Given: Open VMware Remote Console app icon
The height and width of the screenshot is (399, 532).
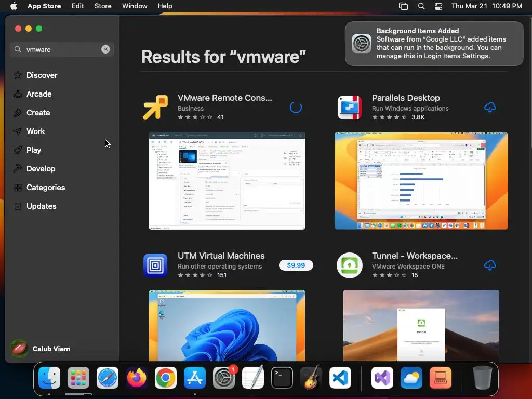Looking at the screenshot, I should tap(155, 108).
